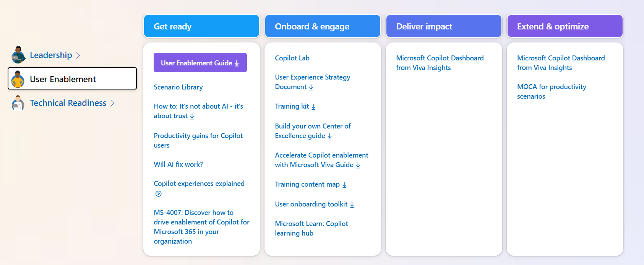644x265 pixels.
Task: Click the download icon beside Build your own Center of Excellence guide
Action: pyautogui.click(x=329, y=136)
